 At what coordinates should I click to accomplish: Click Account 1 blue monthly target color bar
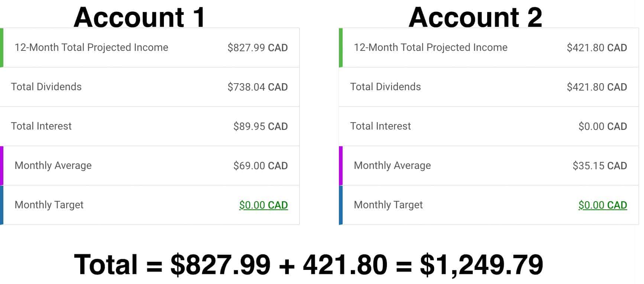pos(1,205)
